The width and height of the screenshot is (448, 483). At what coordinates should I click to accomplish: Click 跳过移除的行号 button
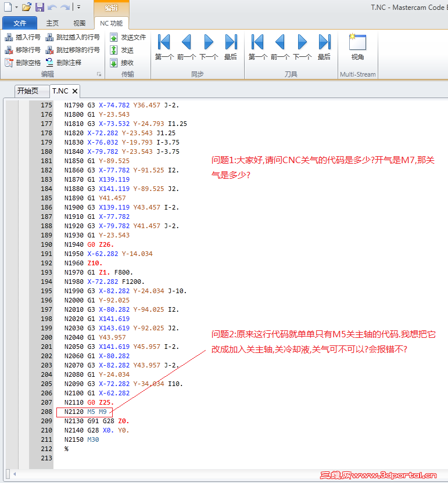73,50
